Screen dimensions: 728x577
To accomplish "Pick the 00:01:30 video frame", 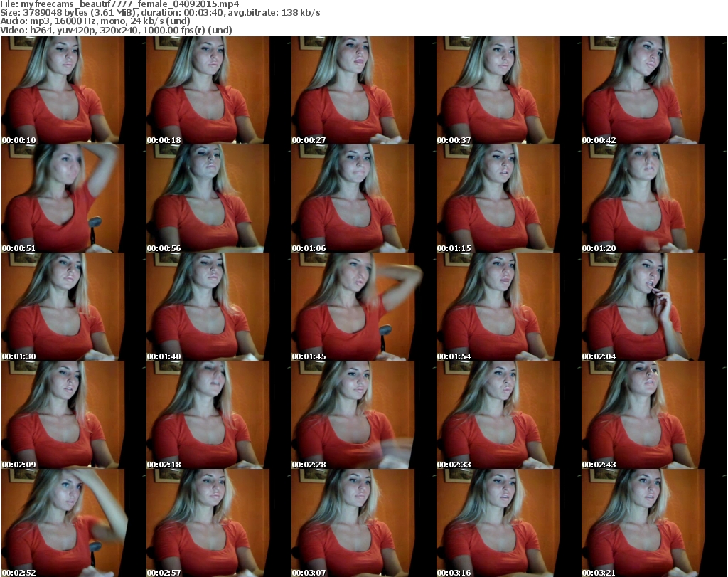I will click(x=73, y=307).
